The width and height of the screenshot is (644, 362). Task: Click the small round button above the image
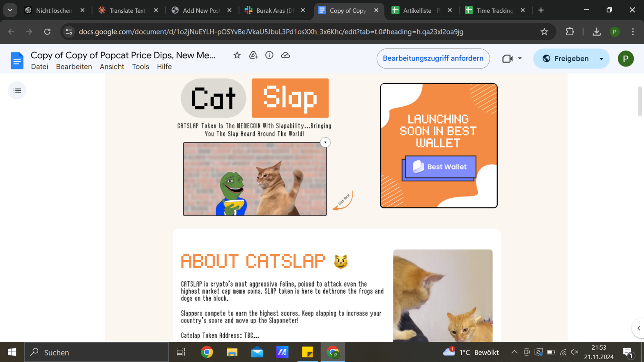click(325, 142)
